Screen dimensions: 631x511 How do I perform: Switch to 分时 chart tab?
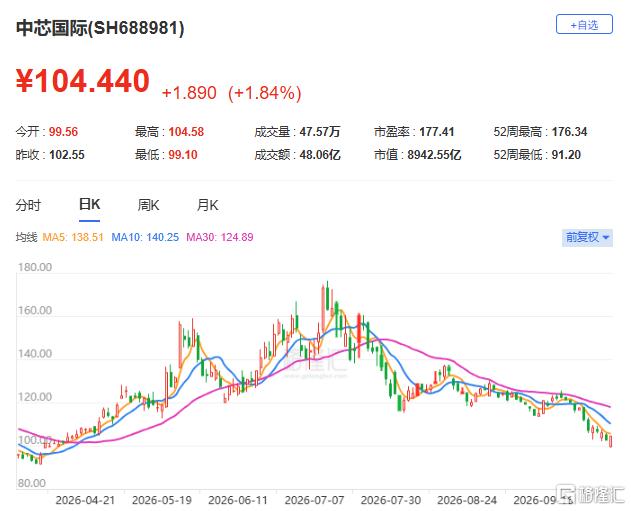[x=28, y=205]
